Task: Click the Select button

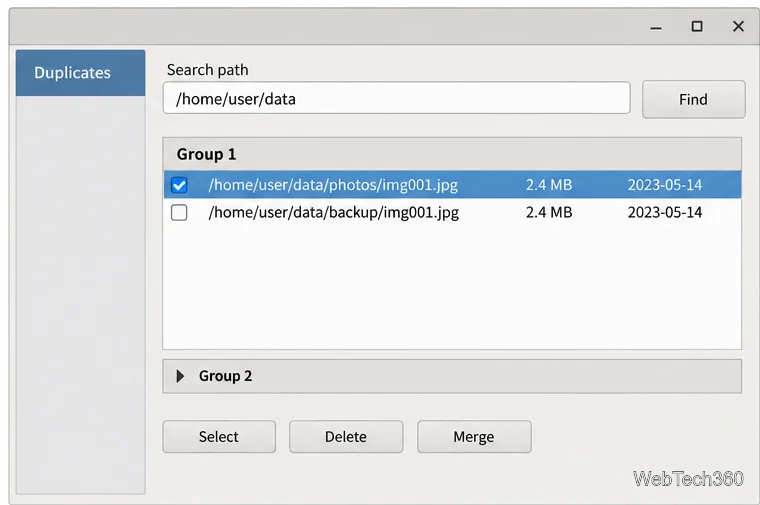Action: [219, 437]
